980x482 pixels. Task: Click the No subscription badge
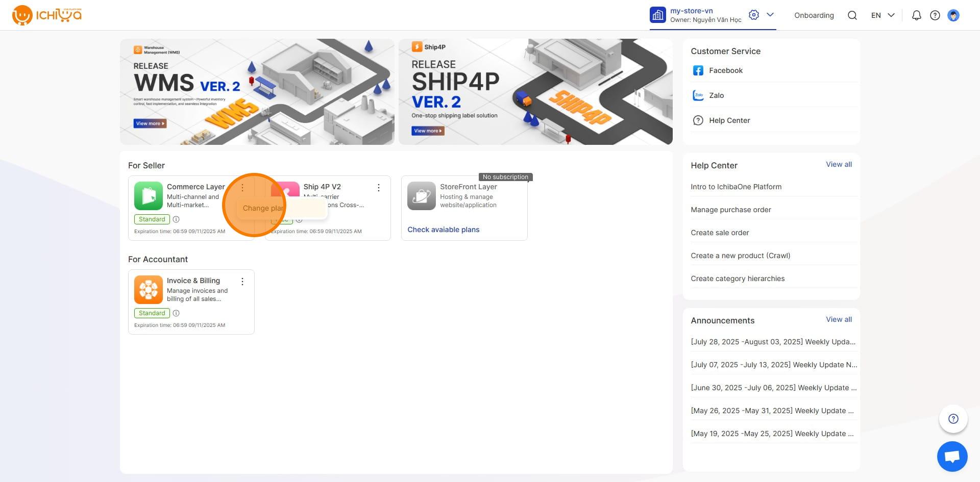[505, 177]
